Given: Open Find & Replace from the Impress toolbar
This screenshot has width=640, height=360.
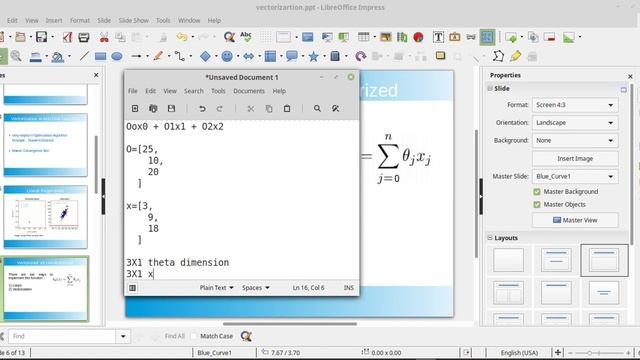Looking at the screenshot, I should point(229,38).
